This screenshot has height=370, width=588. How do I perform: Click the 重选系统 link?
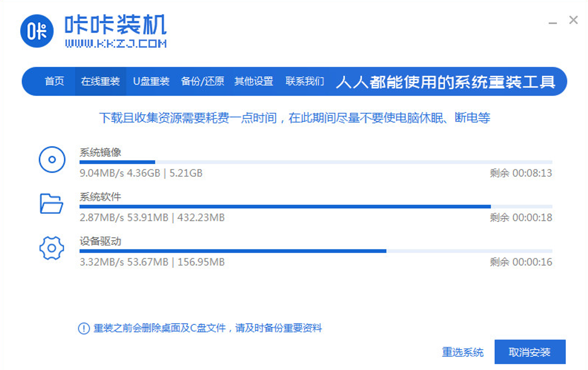pos(462,353)
